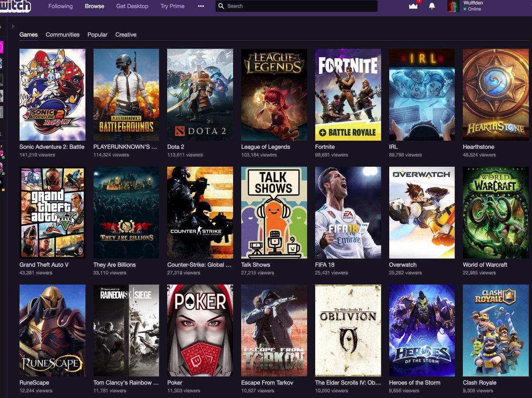Click '9,308 viewers' under Clash Royale

pyautogui.click(x=478, y=390)
